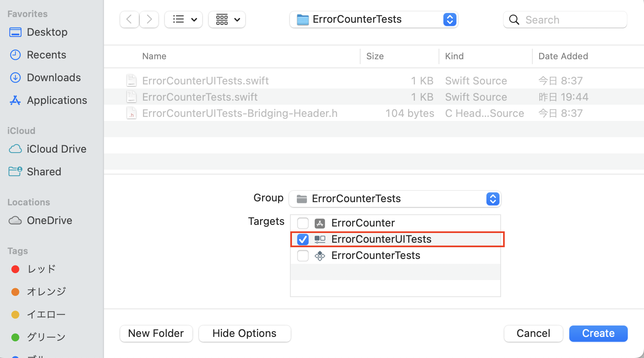The image size is (644, 358).
Task: Select the red レッド tag swatch
Action: (x=15, y=269)
